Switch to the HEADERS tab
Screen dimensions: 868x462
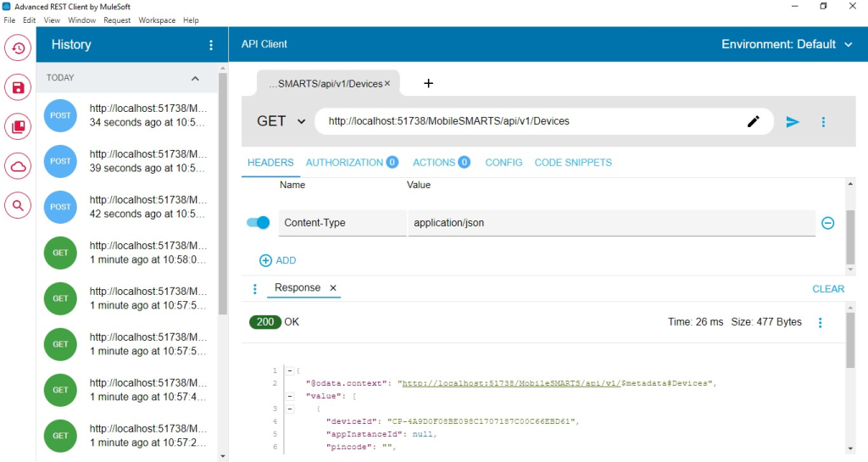[x=270, y=163]
